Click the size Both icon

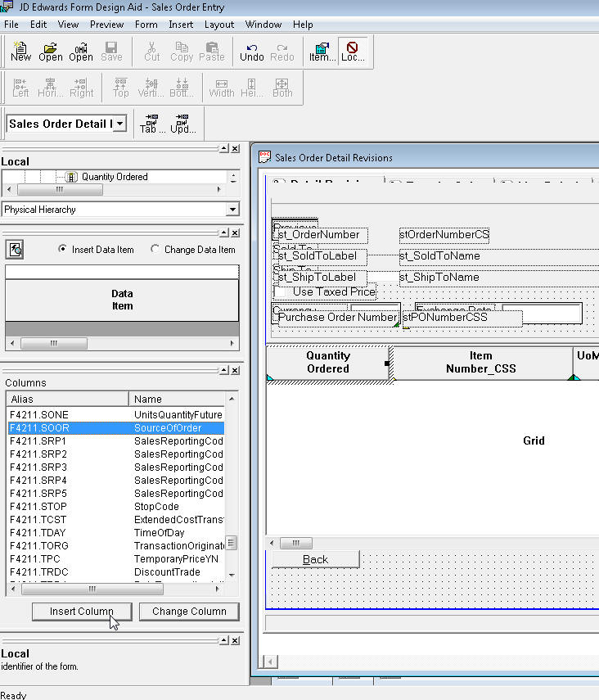(x=282, y=88)
